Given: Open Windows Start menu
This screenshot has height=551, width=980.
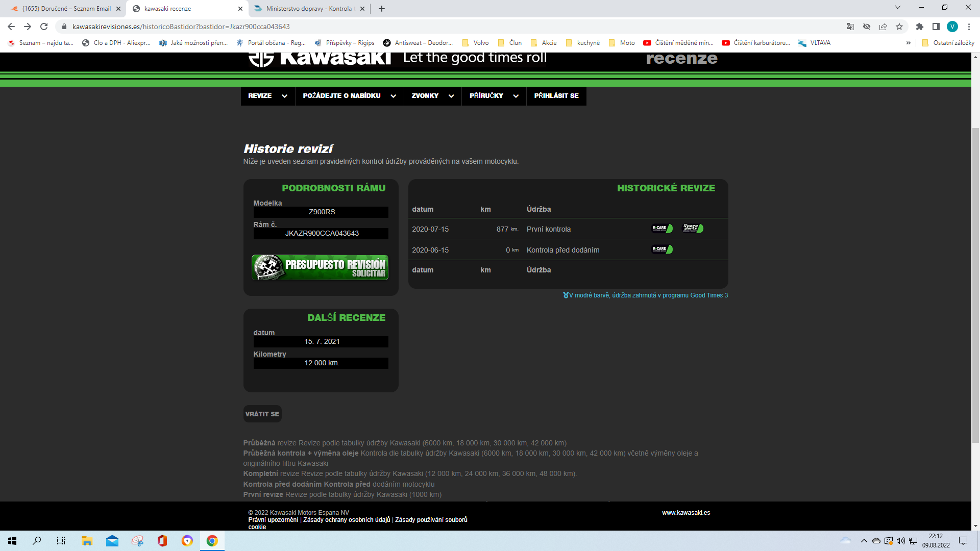Looking at the screenshot, I should click(x=12, y=541).
